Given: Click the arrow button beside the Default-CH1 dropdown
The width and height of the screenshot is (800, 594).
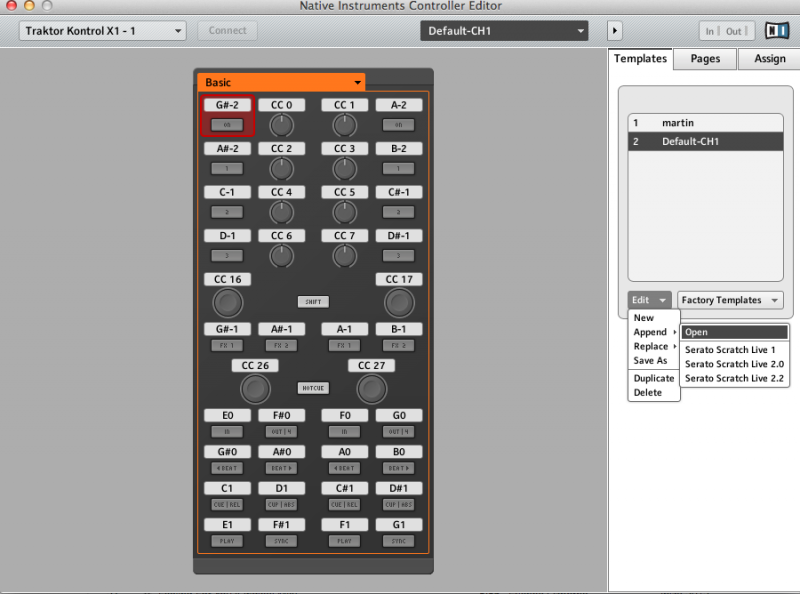Looking at the screenshot, I should point(615,31).
